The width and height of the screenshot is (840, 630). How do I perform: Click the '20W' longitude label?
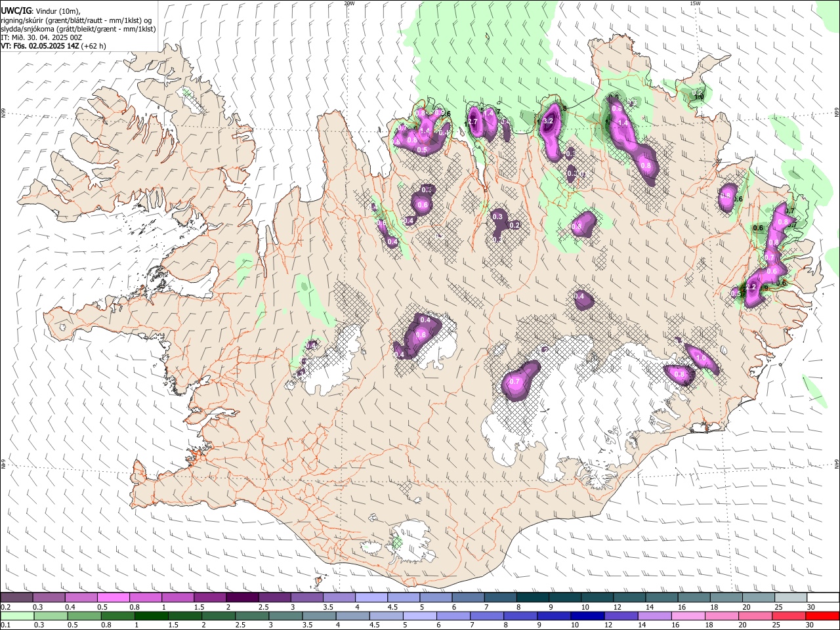(349, 3)
